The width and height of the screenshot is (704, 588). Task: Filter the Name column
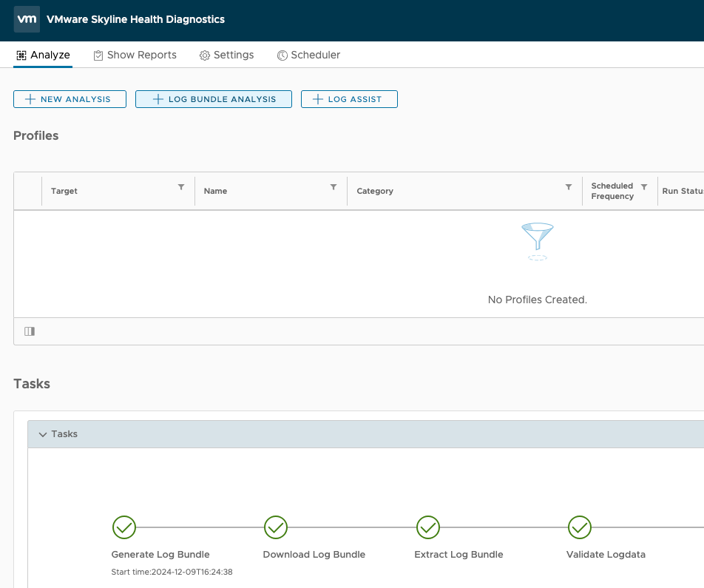[x=334, y=187]
